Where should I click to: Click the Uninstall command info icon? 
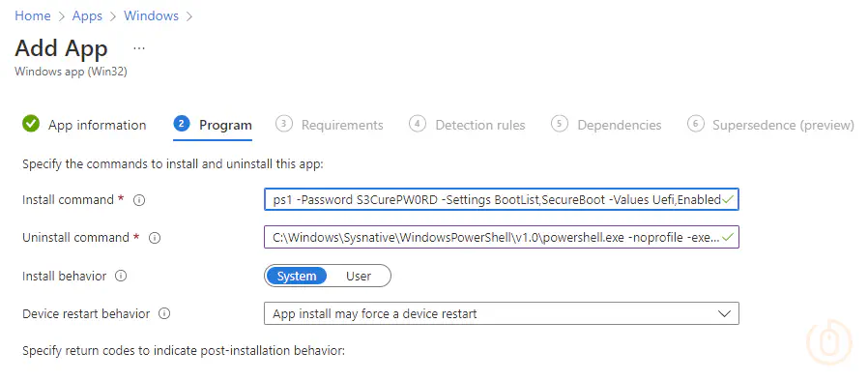tap(155, 238)
